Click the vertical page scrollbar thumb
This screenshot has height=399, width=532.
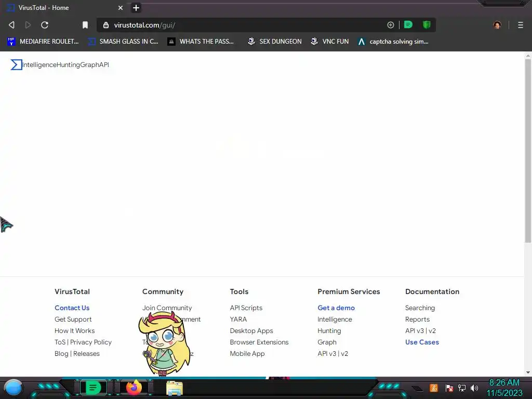click(x=528, y=151)
